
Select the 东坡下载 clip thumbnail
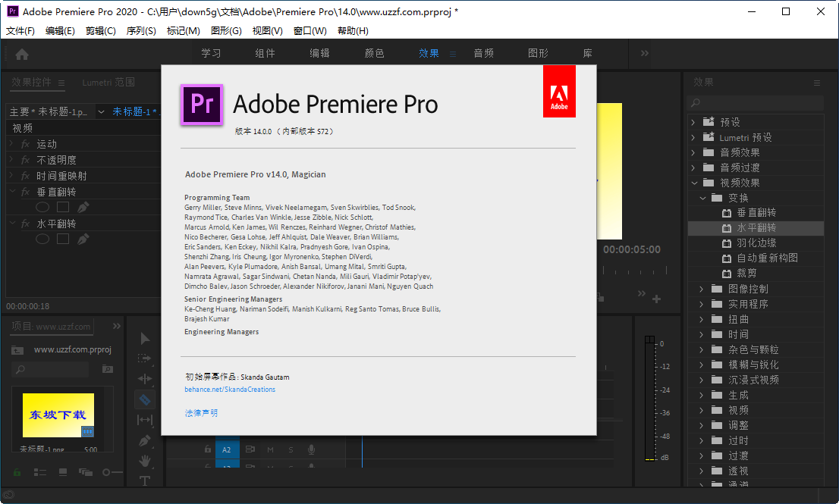coord(58,415)
